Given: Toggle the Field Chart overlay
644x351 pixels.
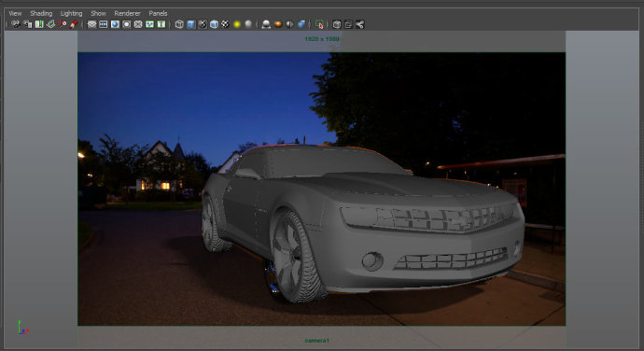Looking at the screenshot, I should tap(138, 24).
